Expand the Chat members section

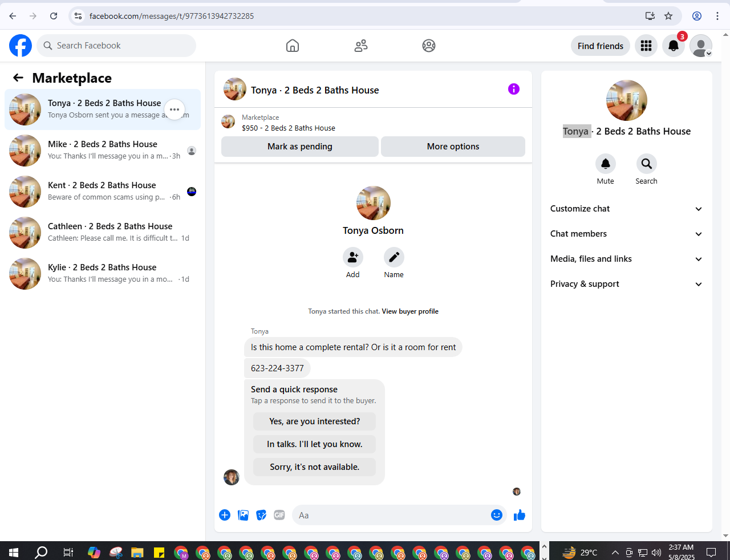click(626, 234)
